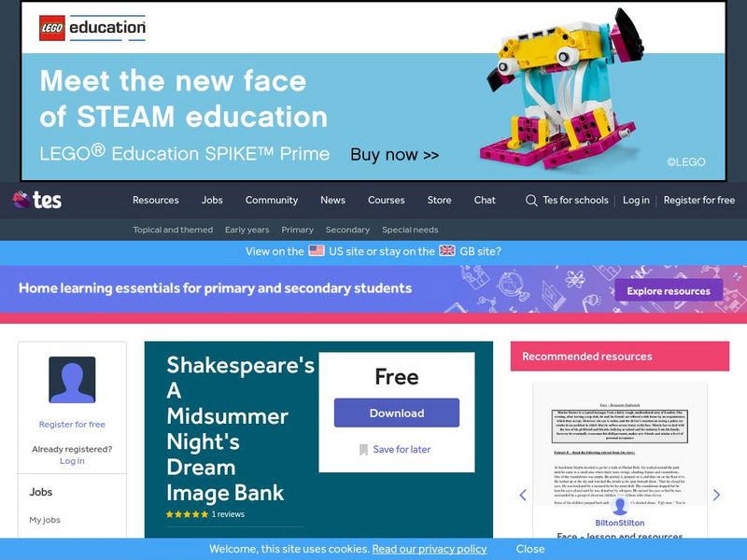
Task: Click the BiltonStilton author name
Action: click(x=620, y=523)
